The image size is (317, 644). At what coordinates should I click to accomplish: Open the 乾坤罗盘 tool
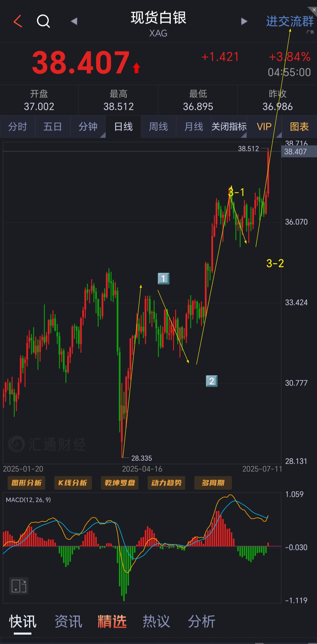coord(120,483)
